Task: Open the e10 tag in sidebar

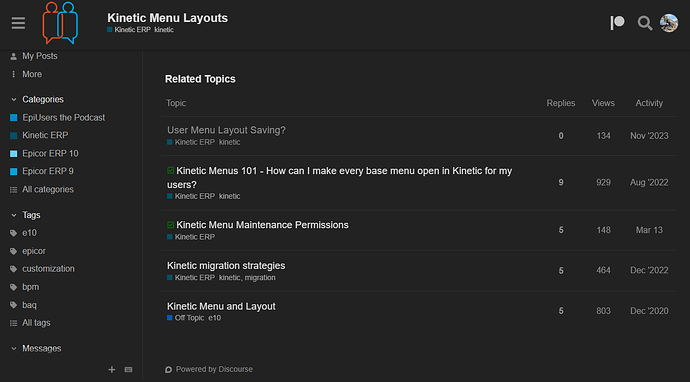Action: [30, 233]
